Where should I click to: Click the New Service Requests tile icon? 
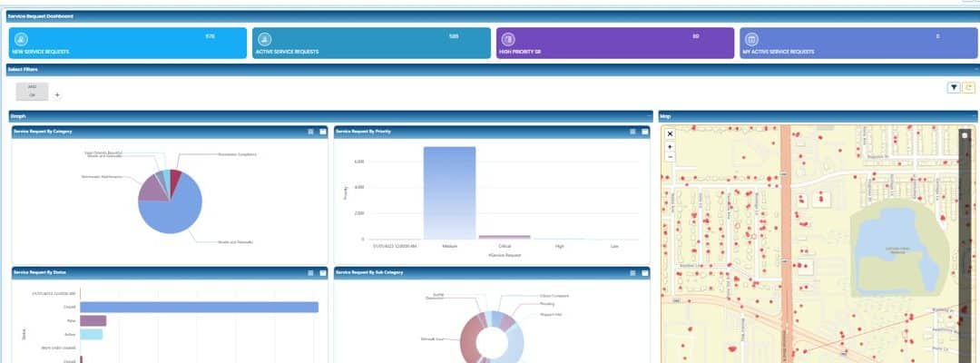[x=21, y=39]
